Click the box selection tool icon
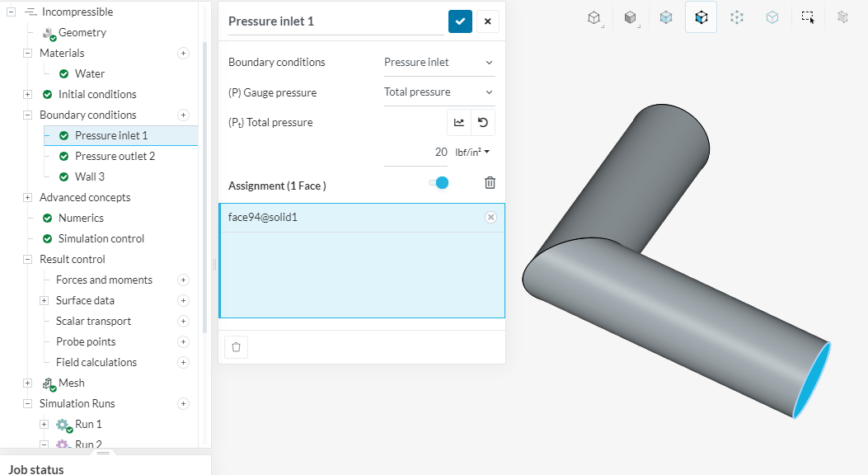This screenshot has width=868, height=475. 808,16
